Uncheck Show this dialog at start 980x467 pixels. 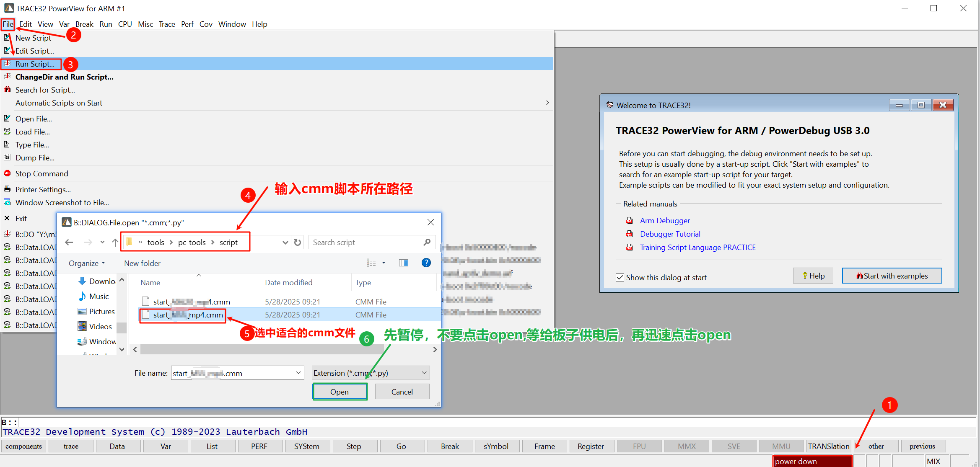tap(620, 277)
